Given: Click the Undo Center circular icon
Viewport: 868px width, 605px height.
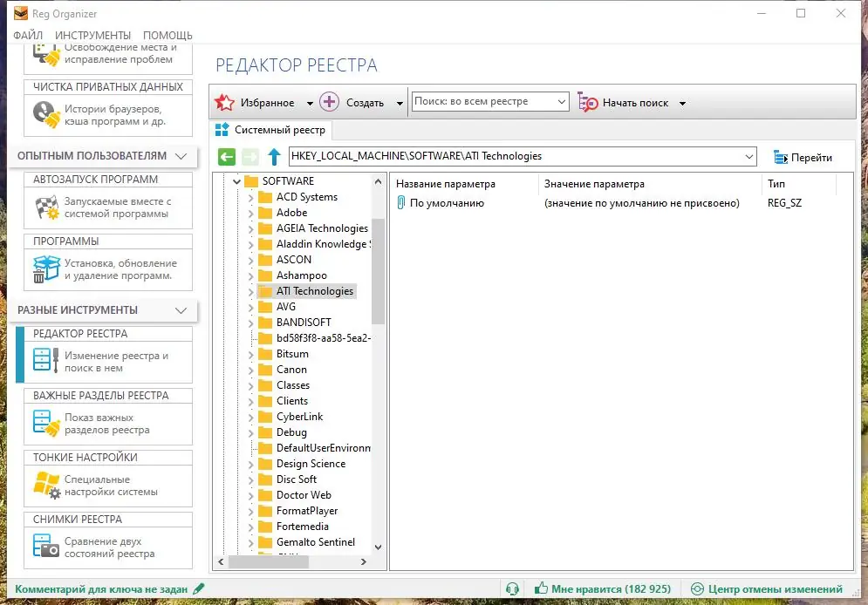Looking at the screenshot, I should click(698, 589).
